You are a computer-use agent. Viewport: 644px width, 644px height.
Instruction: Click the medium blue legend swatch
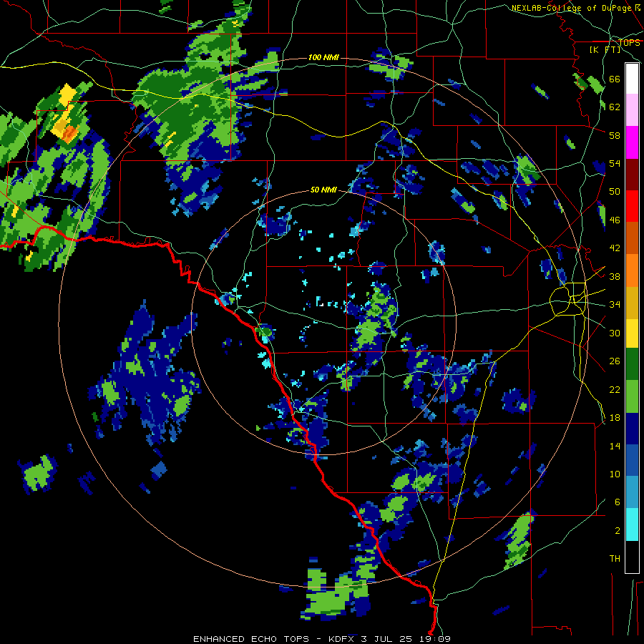point(632,460)
